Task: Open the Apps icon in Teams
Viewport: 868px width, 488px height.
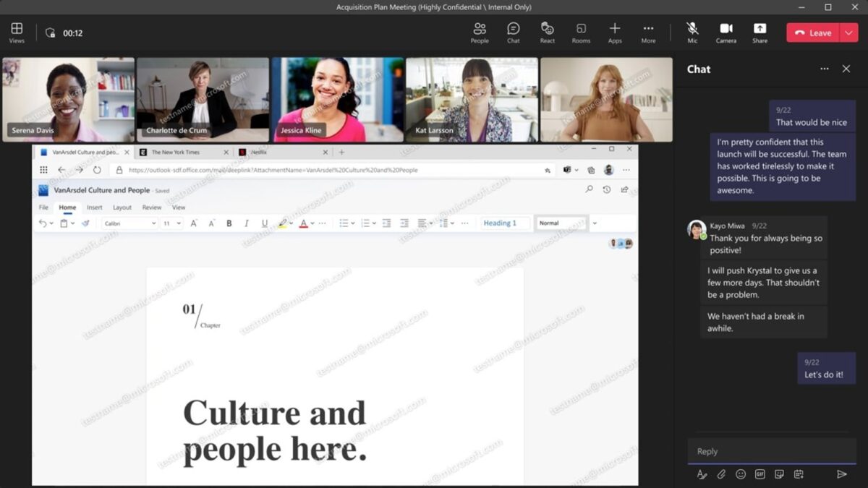Action: pyautogui.click(x=615, y=32)
